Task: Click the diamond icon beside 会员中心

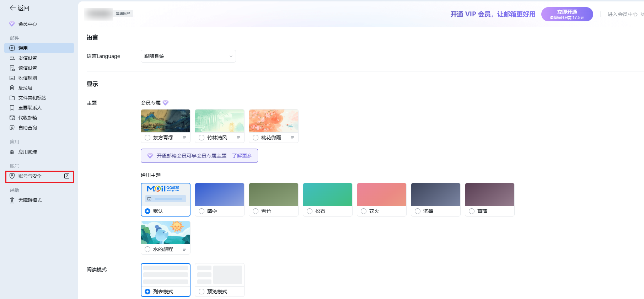Action: tap(12, 24)
